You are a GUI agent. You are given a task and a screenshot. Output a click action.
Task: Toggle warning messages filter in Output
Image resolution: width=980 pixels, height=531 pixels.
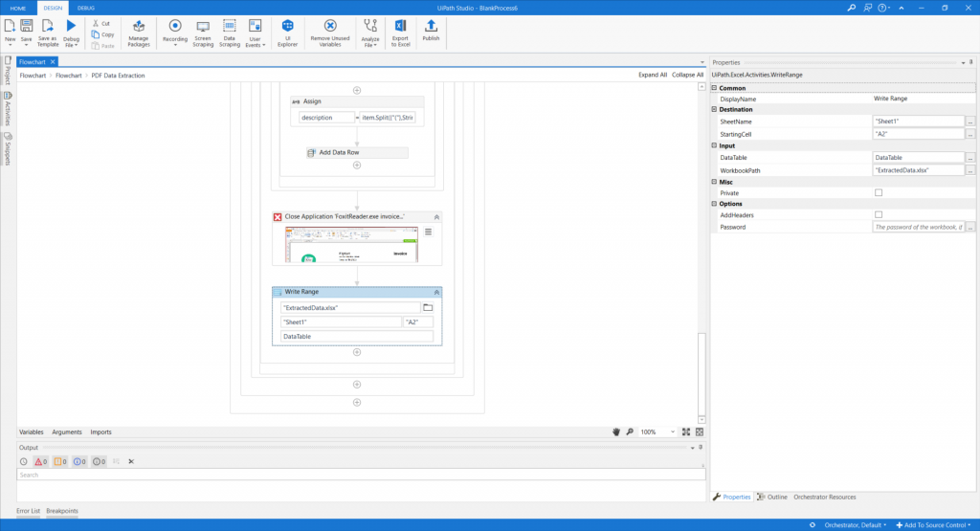point(60,462)
